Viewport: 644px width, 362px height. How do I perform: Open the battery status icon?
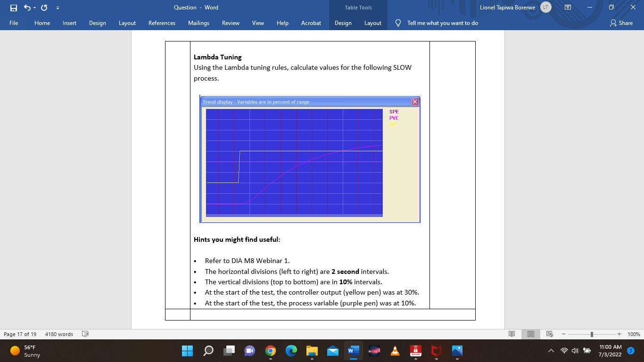(x=587, y=351)
